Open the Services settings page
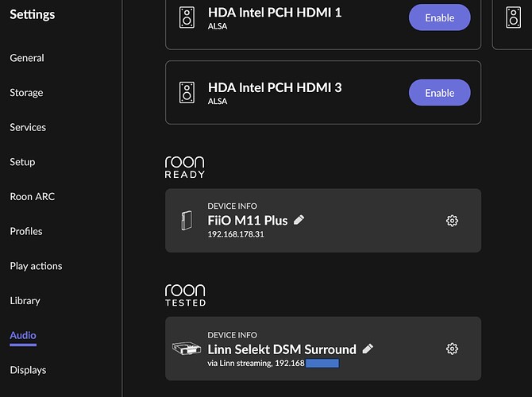532x397 pixels. 28,127
